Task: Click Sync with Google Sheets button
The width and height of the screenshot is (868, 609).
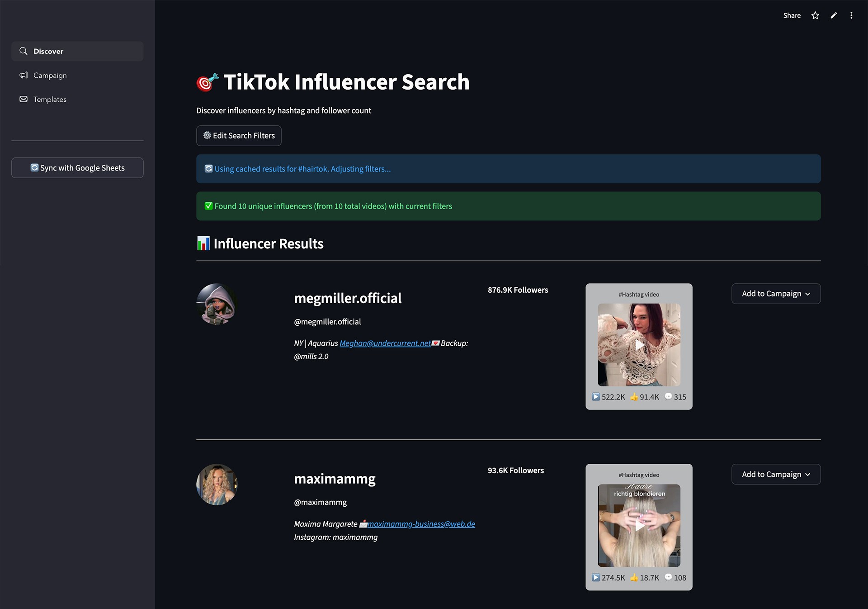Action: pos(77,168)
